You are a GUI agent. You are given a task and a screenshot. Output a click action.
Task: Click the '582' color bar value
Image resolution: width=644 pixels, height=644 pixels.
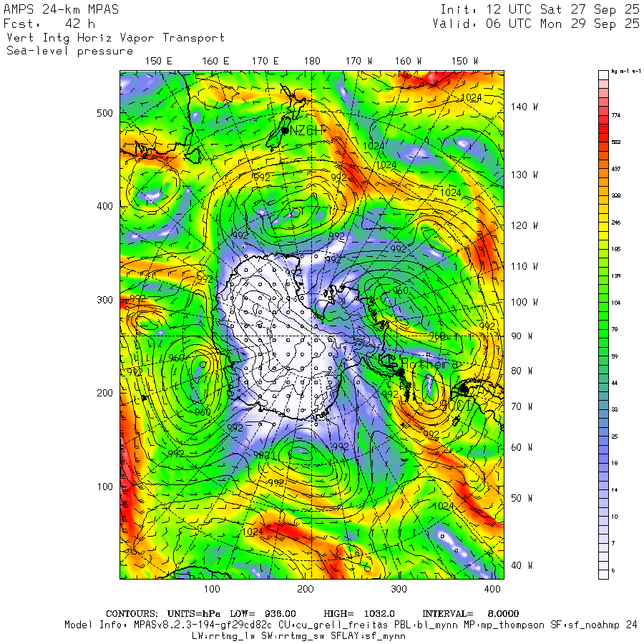point(615,142)
